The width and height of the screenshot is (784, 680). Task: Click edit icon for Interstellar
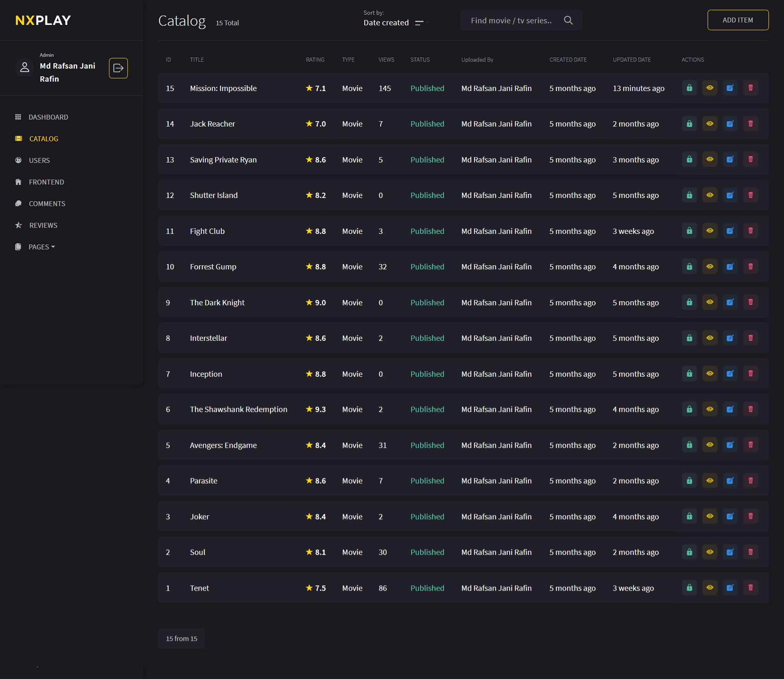[730, 338]
